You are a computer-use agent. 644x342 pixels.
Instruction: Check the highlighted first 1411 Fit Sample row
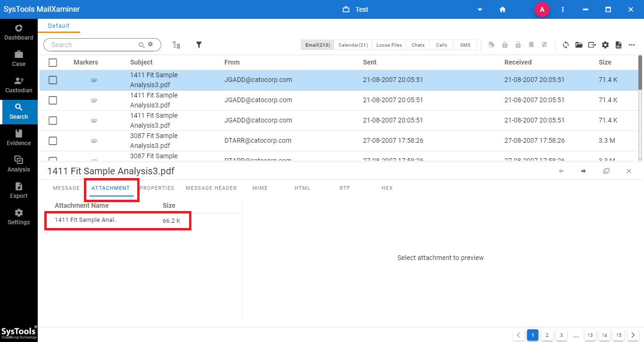[x=53, y=80]
